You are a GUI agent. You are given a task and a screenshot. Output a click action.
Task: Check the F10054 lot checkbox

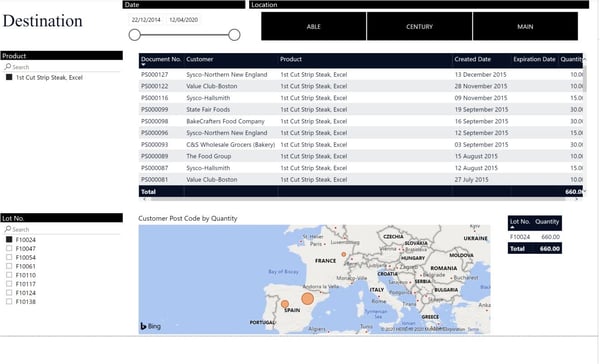point(9,257)
